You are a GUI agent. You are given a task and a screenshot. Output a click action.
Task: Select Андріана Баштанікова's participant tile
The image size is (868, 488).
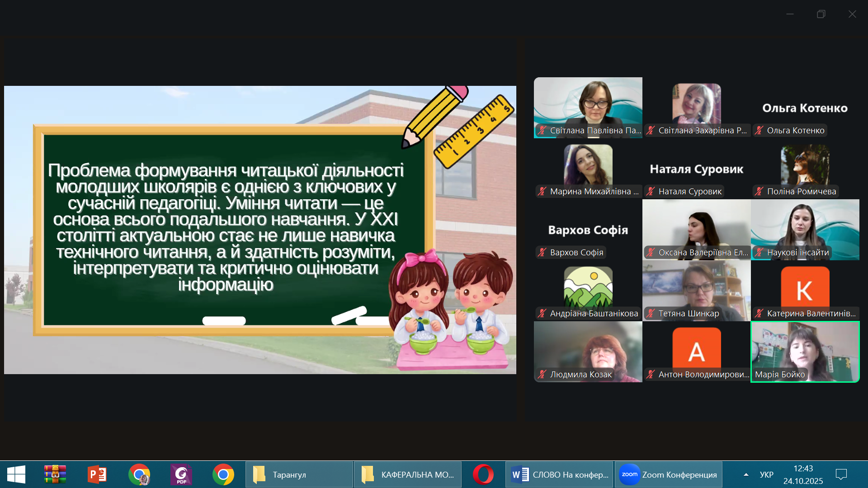click(x=588, y=291)
